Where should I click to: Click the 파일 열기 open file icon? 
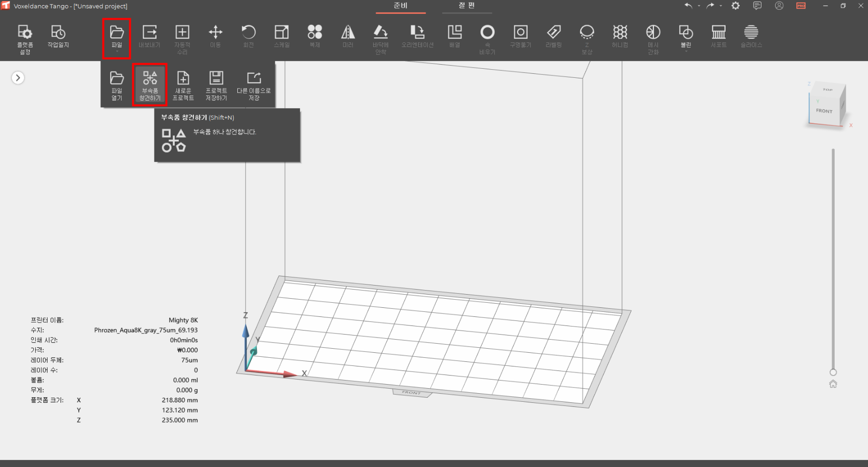[117, 84]
